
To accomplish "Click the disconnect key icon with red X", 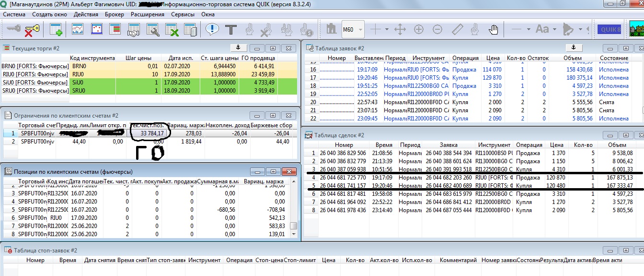I will tap(32, 30).
